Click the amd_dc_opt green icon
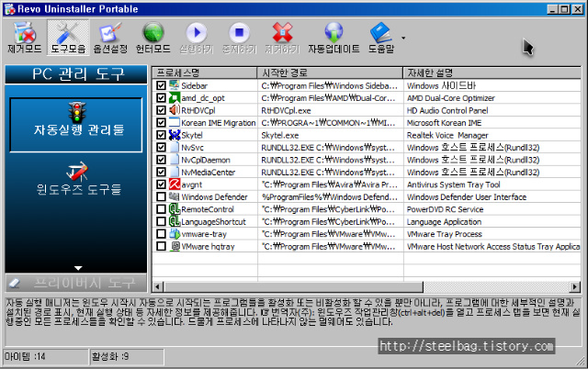The width and height of the screenshot is (588, 369). (175, 97)
